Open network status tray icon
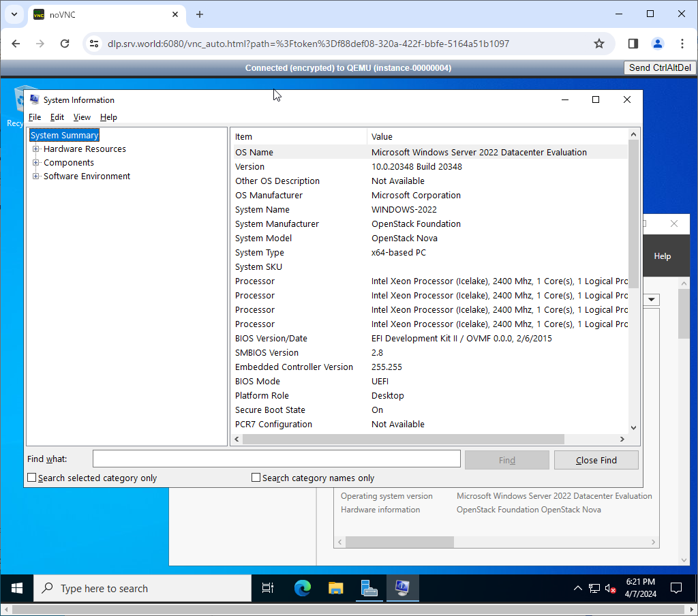The image size is (698, 616). tap(594, 589)
